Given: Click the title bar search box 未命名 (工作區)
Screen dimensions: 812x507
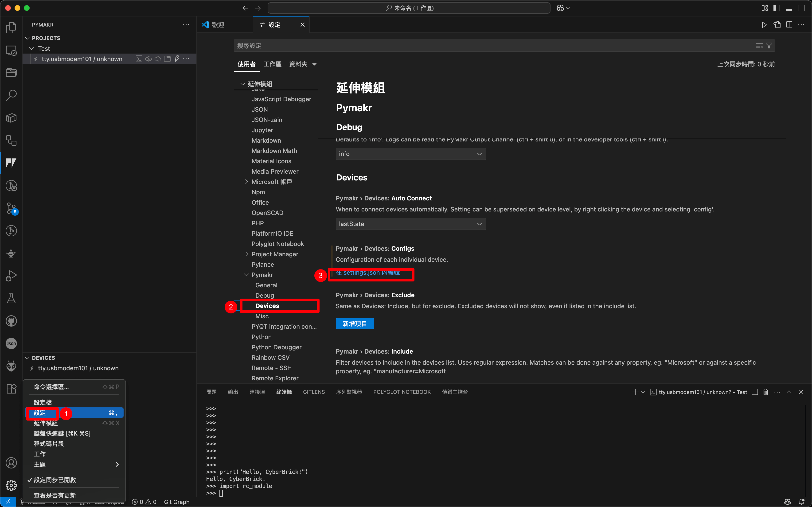Looking at the screenshot, I should click(x=409, y=8).
